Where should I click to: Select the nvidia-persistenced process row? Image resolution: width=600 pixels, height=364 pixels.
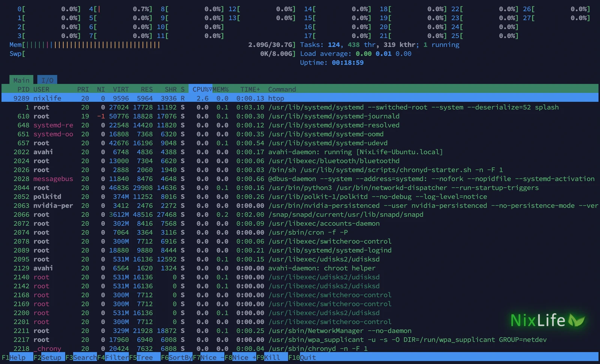point(300,206)
